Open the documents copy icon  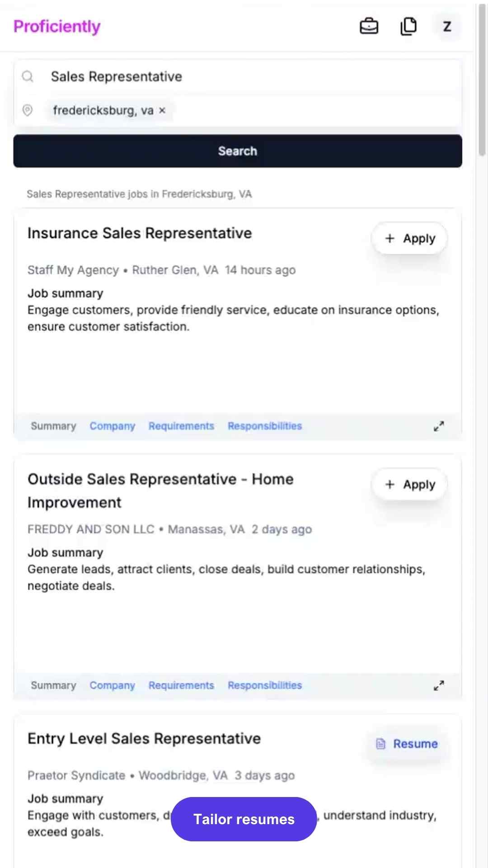pyautogui.click(x=408, y=26)
